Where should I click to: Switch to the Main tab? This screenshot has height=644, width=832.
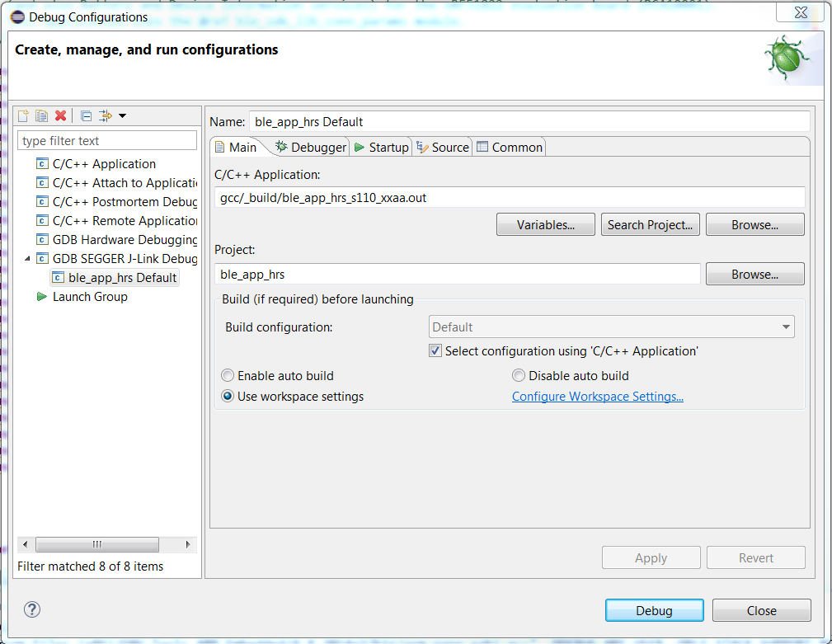pos(237,147)
